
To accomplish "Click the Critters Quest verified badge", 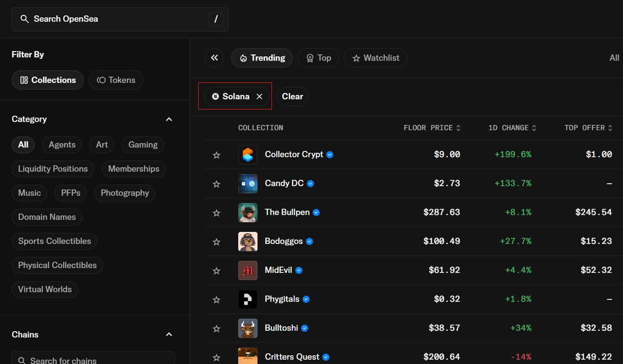I will pos(326,357).
